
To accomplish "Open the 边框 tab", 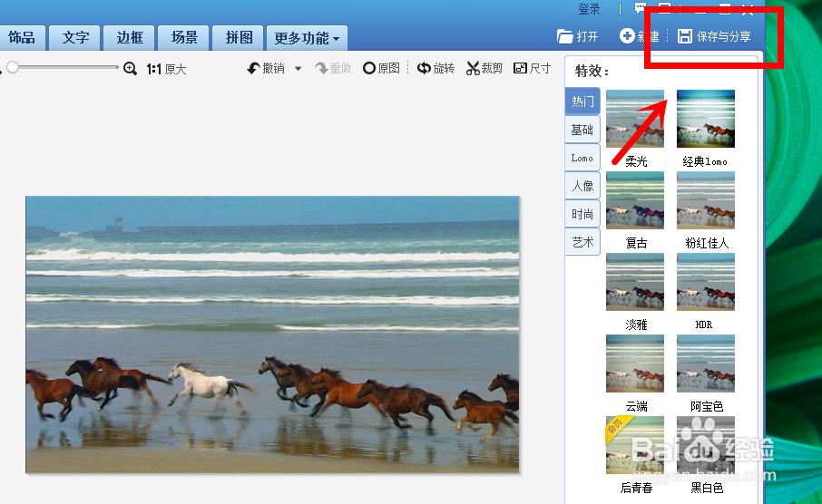I will 130,38.
